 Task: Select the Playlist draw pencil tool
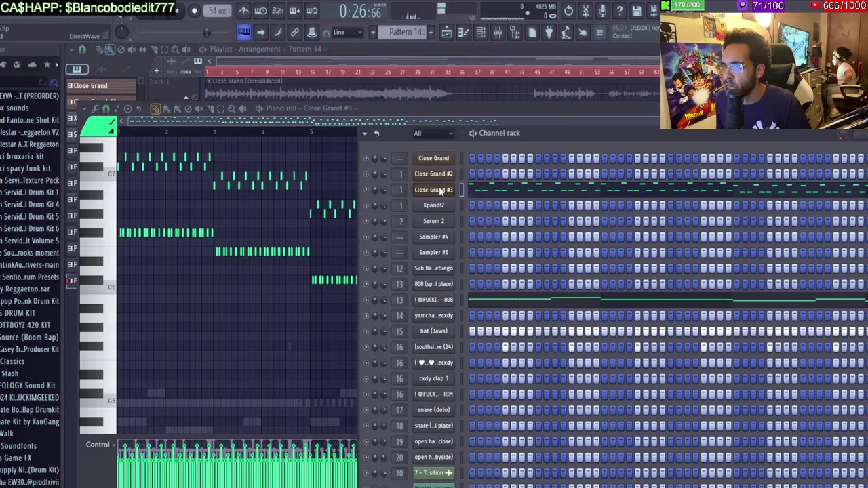(99, 49)
